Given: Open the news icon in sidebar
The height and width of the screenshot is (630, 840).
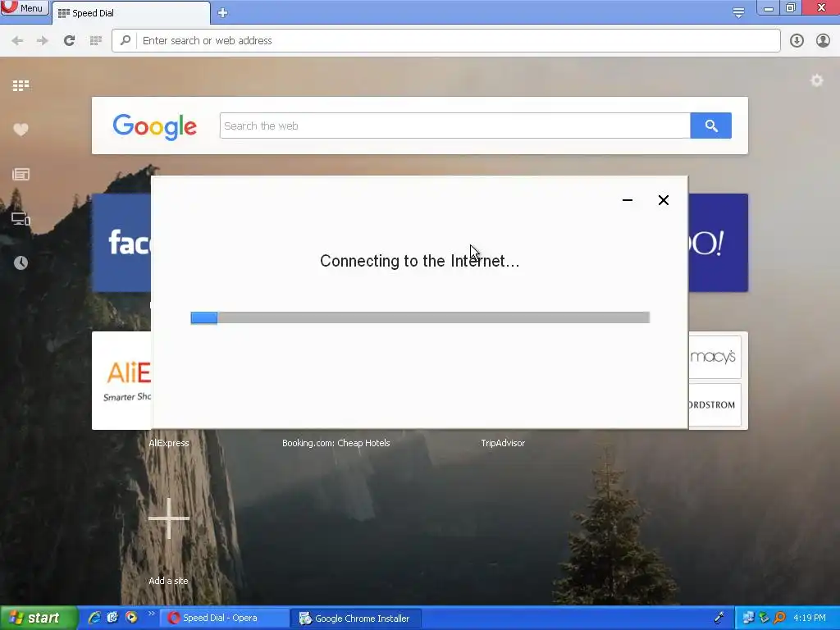Looking at the screenshot, I should tap(21, 174).
